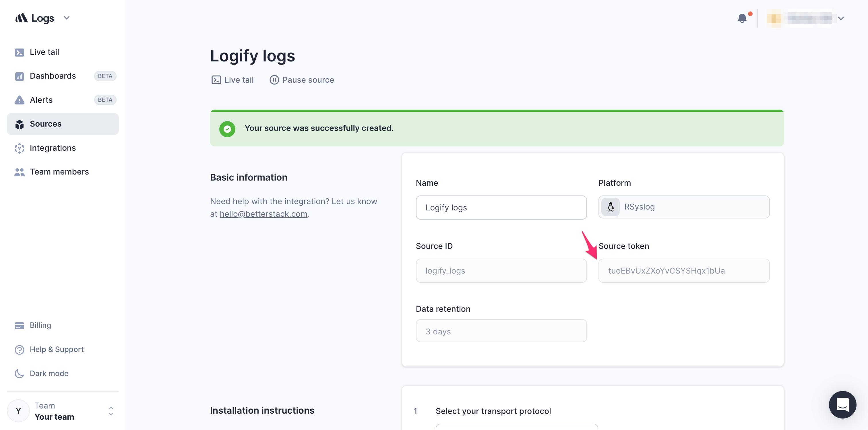868x430 pixels.
Task: Click the hello@betterstack.com email link
Action: (263, 214)
